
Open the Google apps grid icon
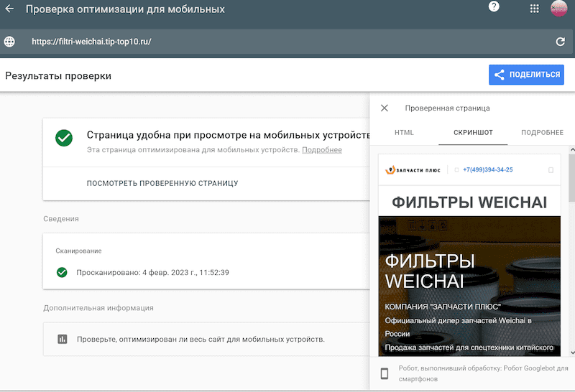(535, 9)
